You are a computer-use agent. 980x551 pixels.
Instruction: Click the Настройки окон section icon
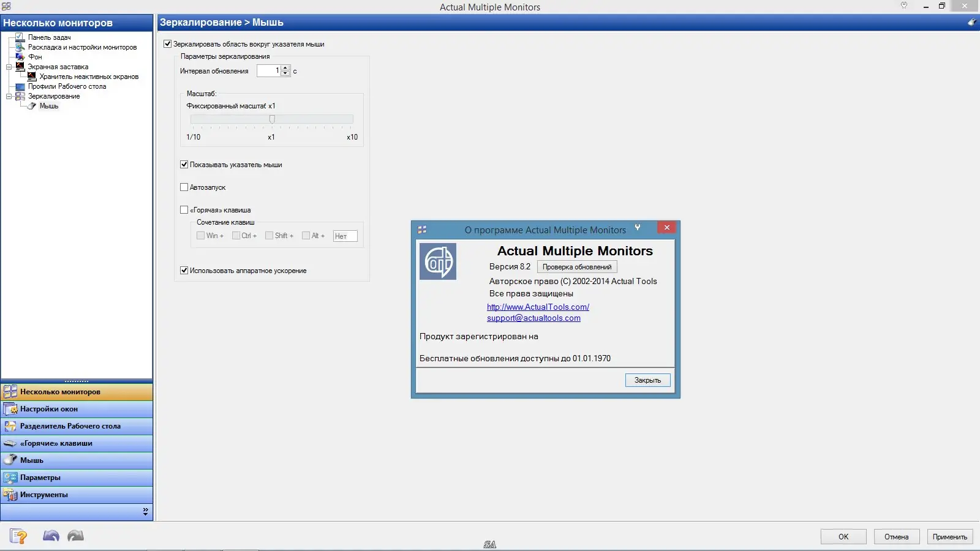(10, 409)
